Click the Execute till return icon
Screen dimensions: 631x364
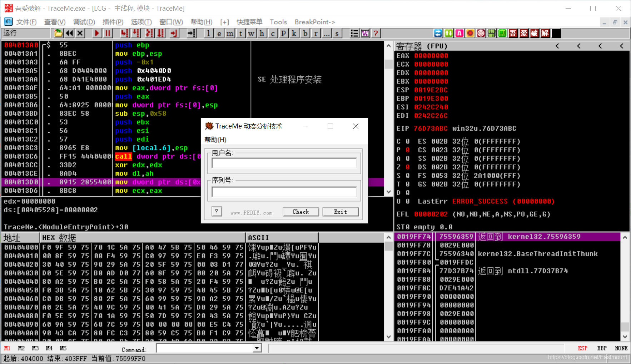tap(174, 33)
